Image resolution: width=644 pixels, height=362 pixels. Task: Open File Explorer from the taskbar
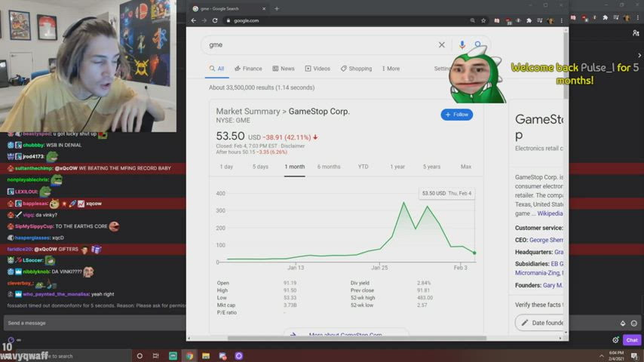click(x=206, y=356)
